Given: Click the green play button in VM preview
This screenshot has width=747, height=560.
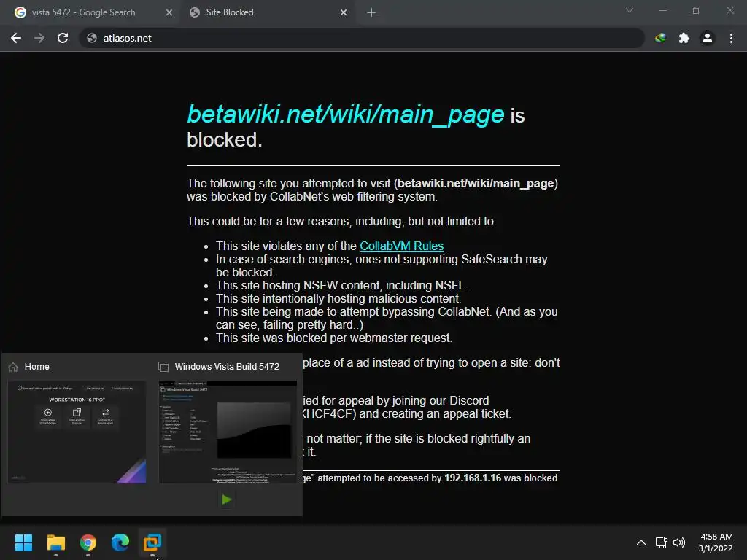Looking at the screenshot, I should 227,499.
